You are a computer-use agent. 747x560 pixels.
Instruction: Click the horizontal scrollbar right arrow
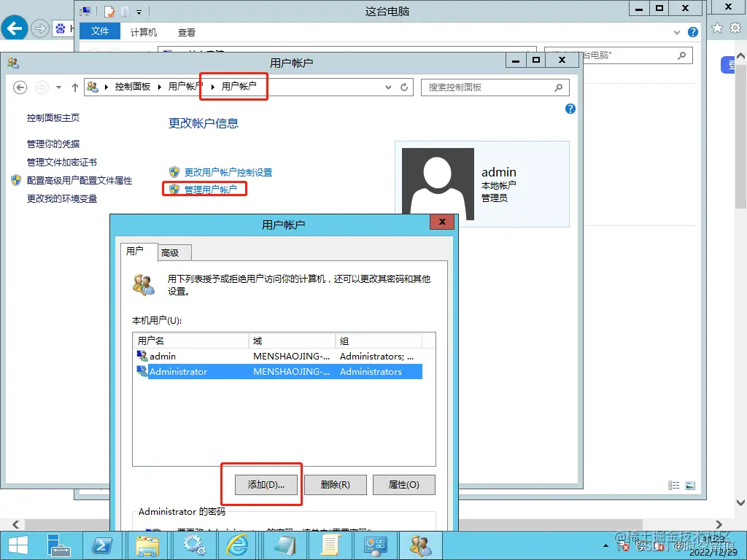[719, 524]
